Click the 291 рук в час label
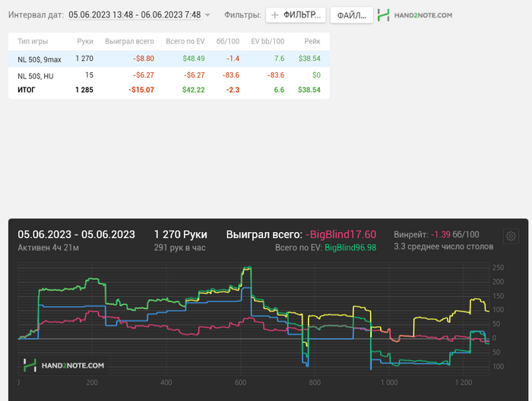Viewport: 532px width, 401px height. click(180, 248)
